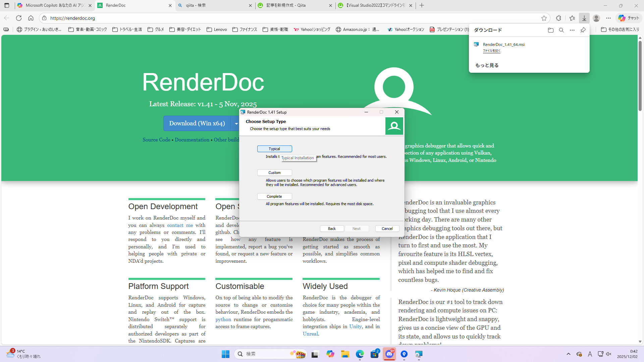This screenshot has width=644, height=362.
Task: Refresh the renderdoc.org page
Action: point(19,18)
